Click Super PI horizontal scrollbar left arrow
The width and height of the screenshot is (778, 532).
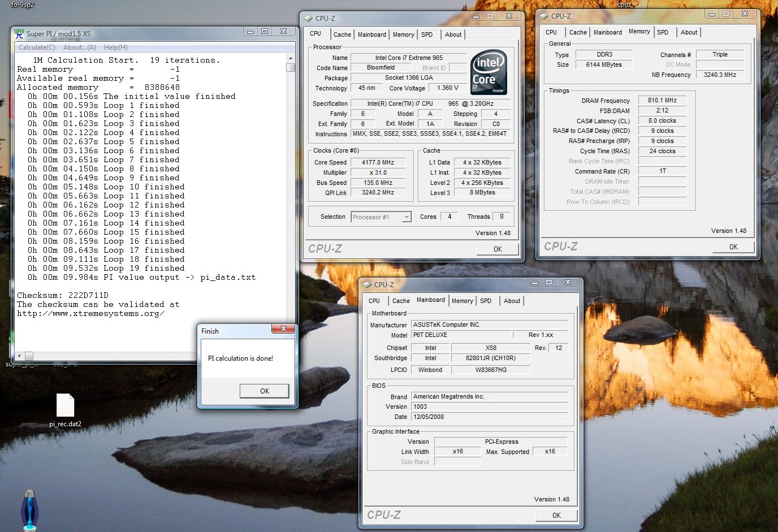pyautogui.click(x=20, y=356)
